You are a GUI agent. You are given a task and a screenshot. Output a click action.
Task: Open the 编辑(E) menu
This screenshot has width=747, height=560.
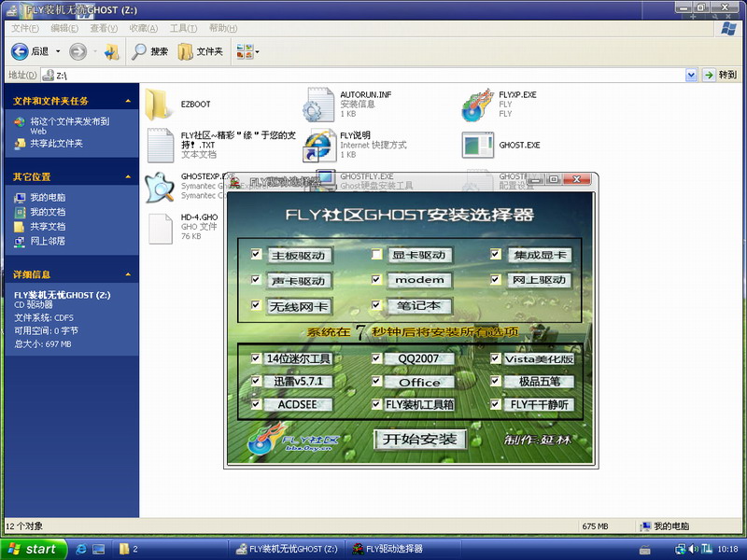(64, 29)
